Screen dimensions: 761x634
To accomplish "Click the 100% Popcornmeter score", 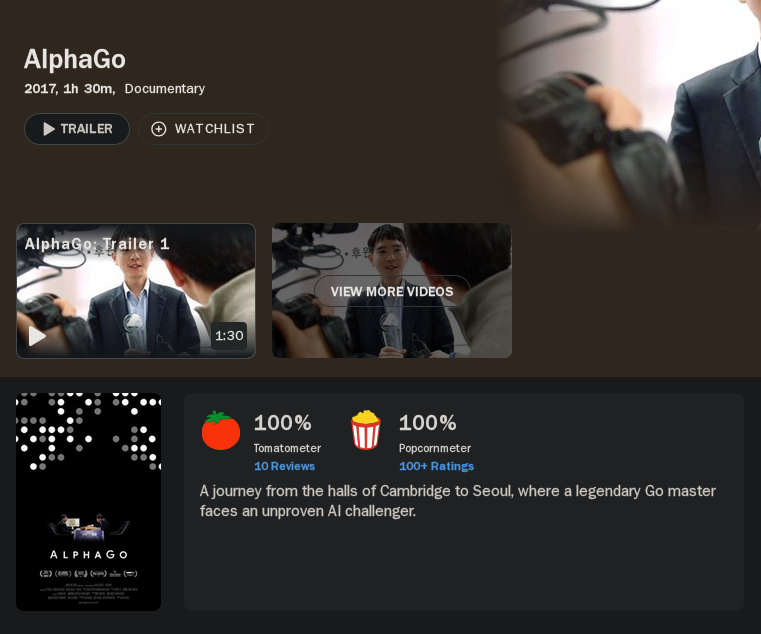I will [x=428, y=423].
